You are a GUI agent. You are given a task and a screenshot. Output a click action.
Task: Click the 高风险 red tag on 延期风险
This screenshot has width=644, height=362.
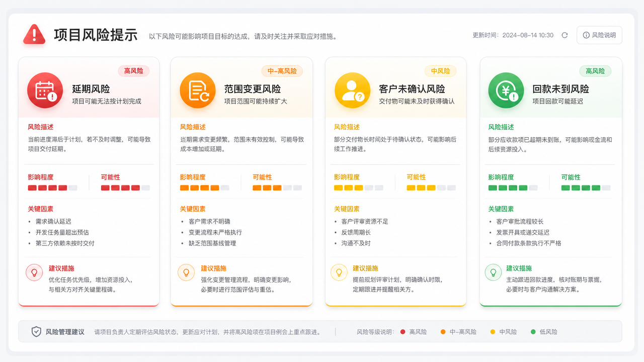[x=134, y=71]
